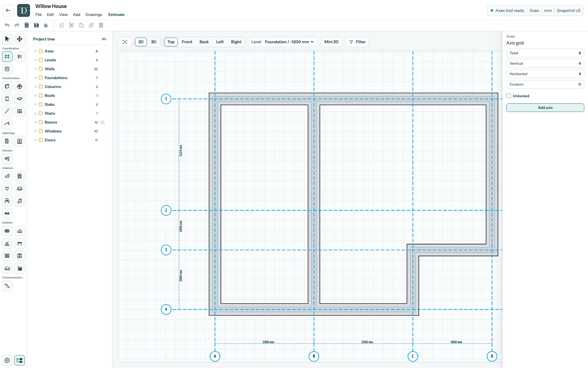Expand the Axes folder
588x368 pixels.
36,51
